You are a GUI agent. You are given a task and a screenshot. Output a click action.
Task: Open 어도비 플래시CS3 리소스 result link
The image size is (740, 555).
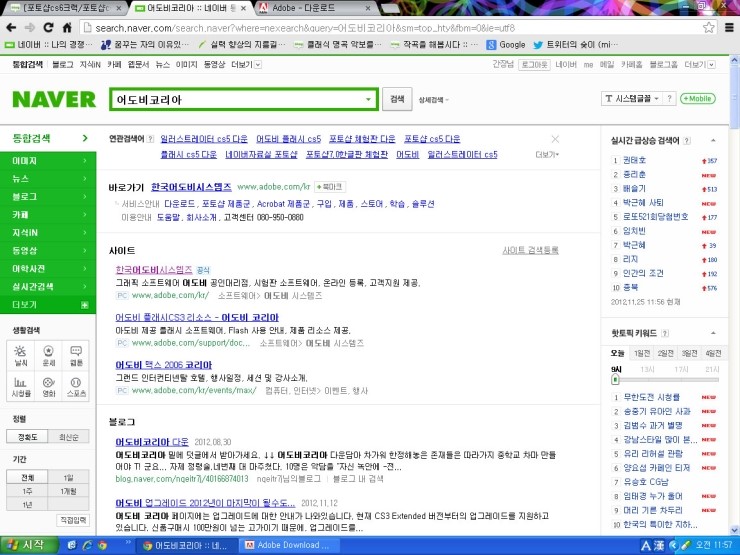[x=197, y=318]
